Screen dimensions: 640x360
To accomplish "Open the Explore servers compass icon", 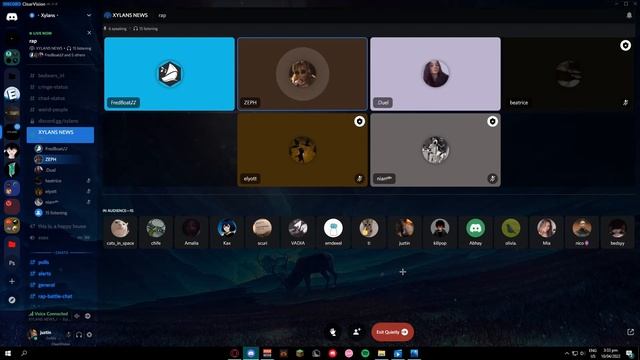I will point(12,300).
